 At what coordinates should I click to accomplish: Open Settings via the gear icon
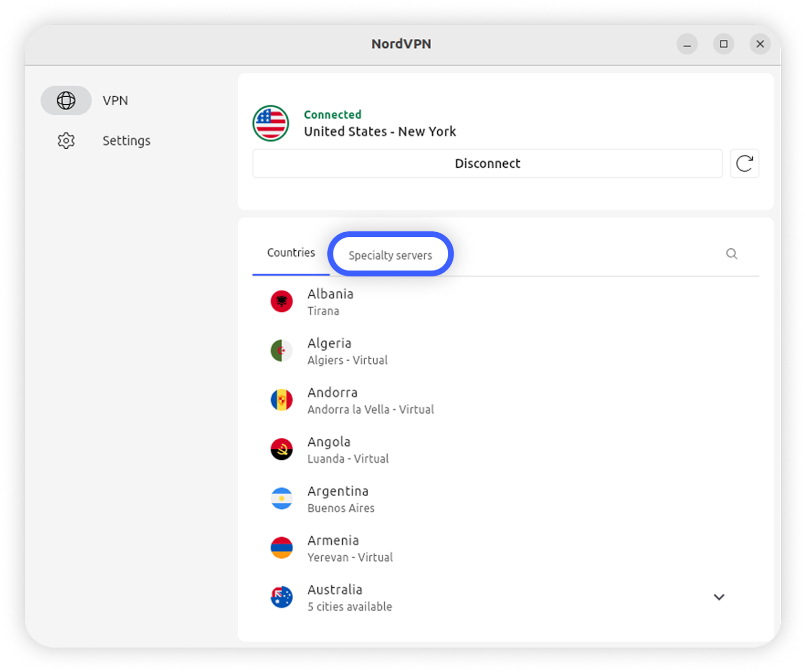(66, 141)
